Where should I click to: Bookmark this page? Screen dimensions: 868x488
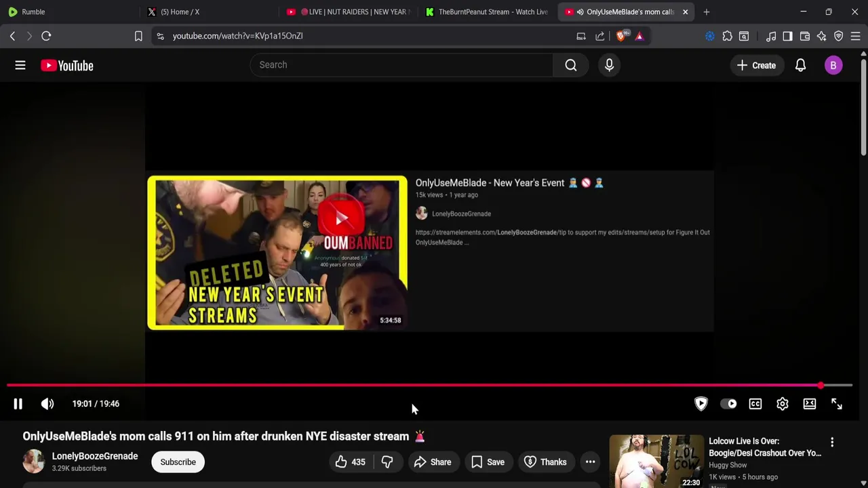138,36
